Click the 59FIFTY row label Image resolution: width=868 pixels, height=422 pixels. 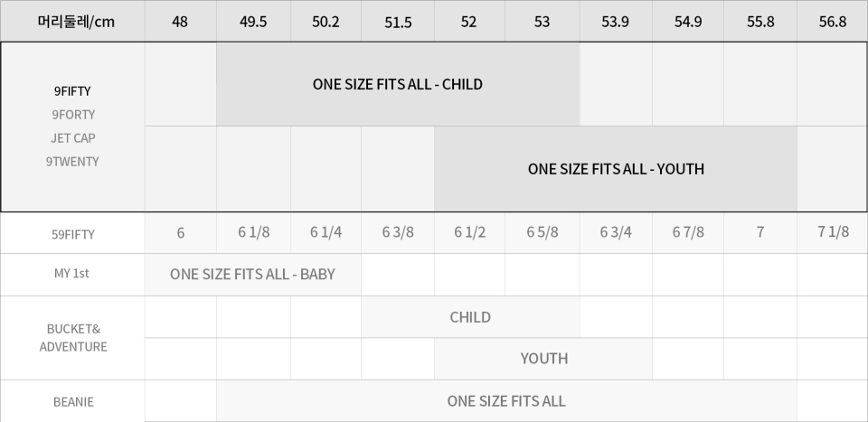(72, 234)
